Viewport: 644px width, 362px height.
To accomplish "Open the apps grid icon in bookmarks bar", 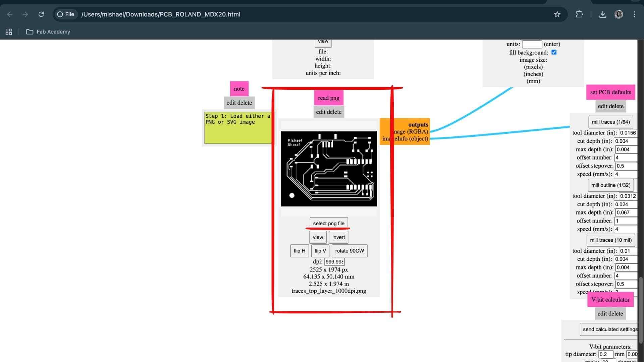I will point(9,32).
